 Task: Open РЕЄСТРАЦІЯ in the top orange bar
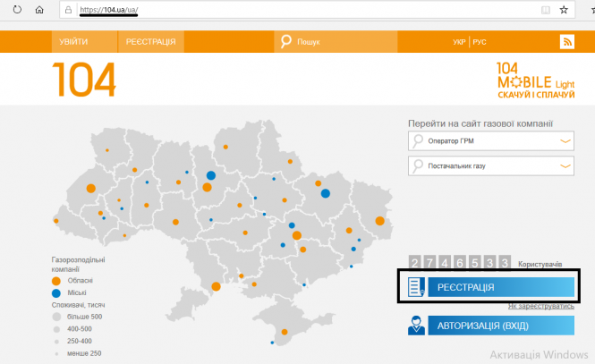click(x=151, y=42)
